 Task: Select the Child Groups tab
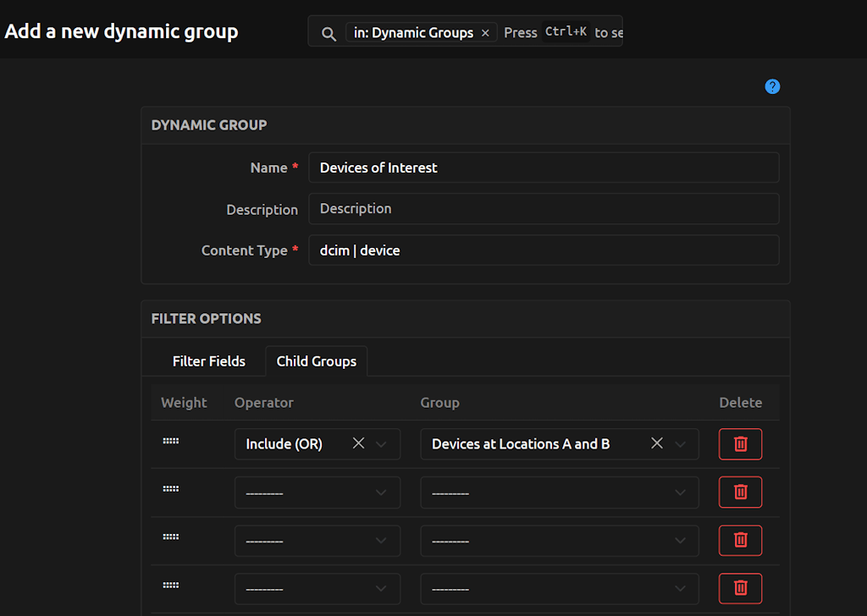pyautogui.click(x=316, y=360)
